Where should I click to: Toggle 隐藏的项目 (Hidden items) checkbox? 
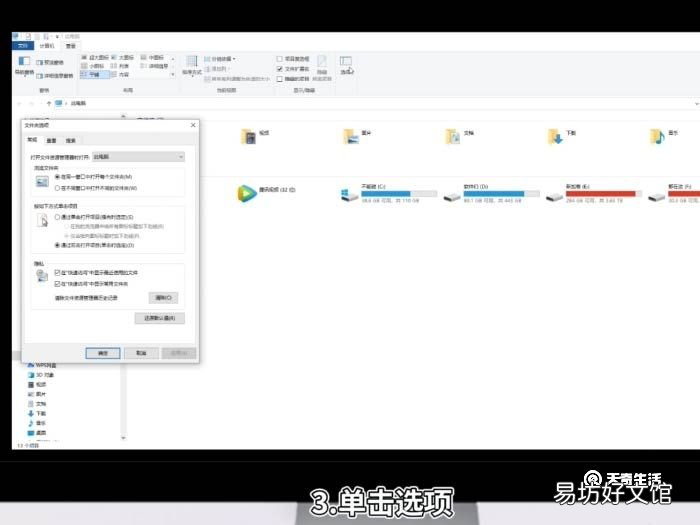tap(279, 79)
